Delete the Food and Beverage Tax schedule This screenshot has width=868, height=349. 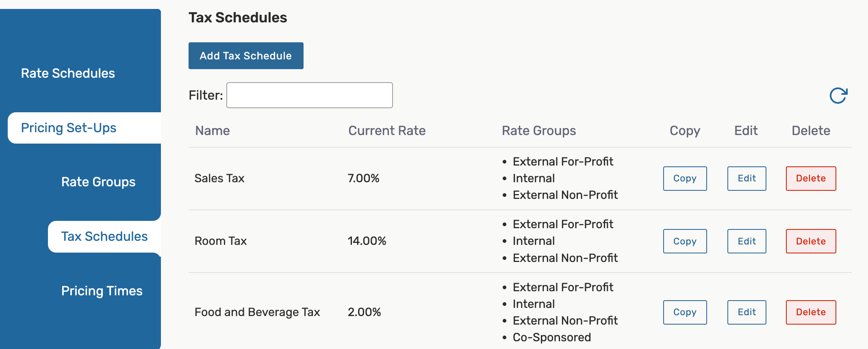(x=811, y=312)
